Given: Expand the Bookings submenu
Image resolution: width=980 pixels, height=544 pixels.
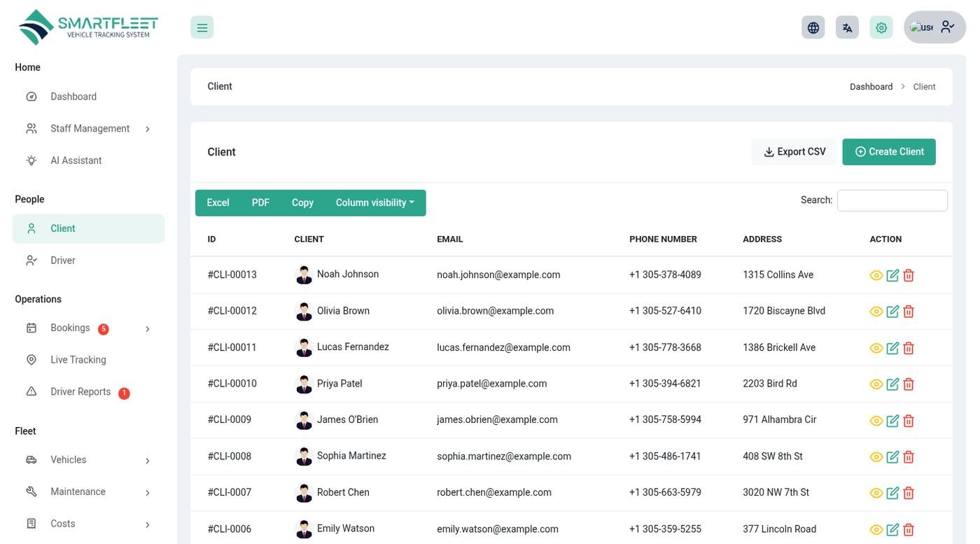Looking at the screenshot, I should point(88,328).
